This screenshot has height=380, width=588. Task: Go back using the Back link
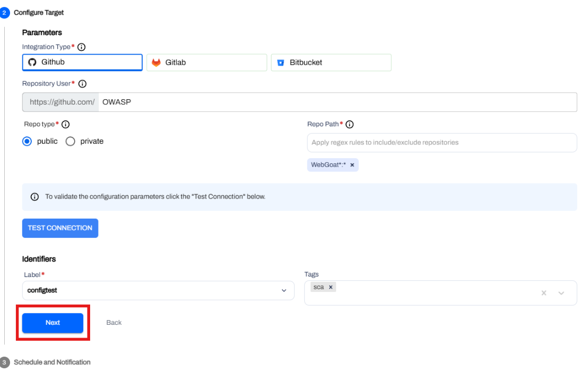coord(113,323)
